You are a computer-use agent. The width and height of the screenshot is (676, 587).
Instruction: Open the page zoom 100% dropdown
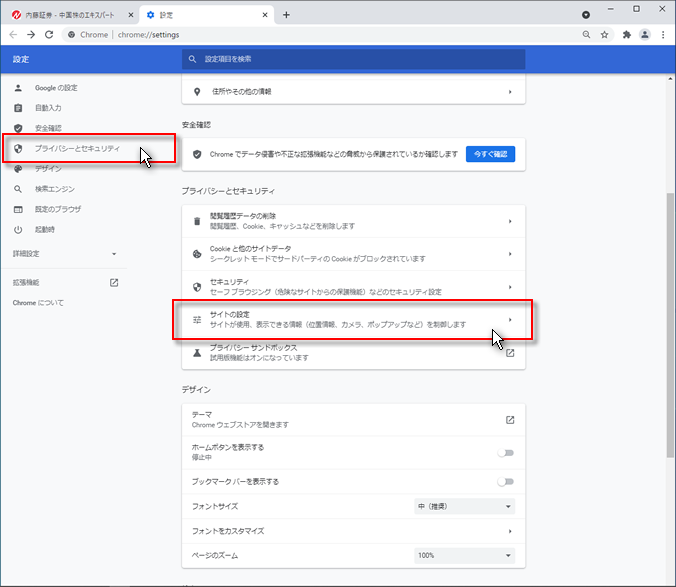[464, 555]
